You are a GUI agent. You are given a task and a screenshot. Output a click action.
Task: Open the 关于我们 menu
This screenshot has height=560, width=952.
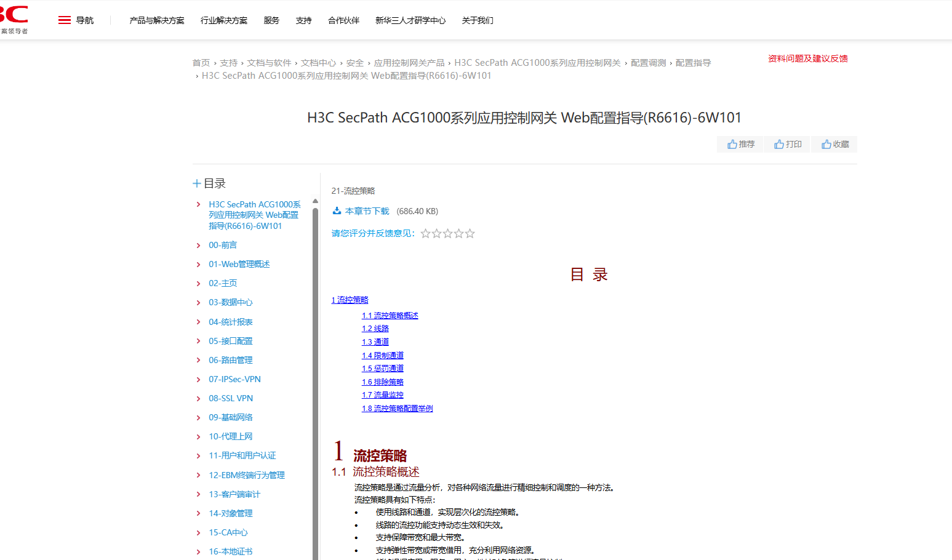(x=478, y=20)
